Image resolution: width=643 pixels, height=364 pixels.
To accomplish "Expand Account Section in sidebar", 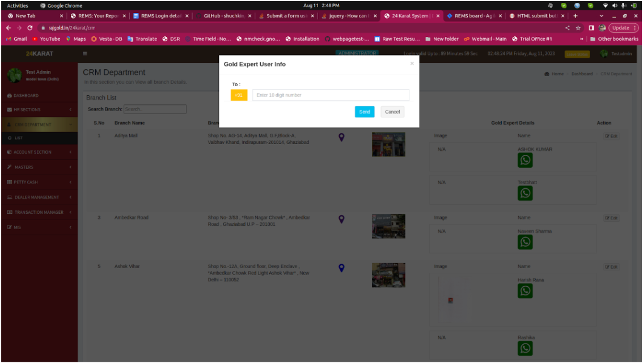I will [39, 152].
